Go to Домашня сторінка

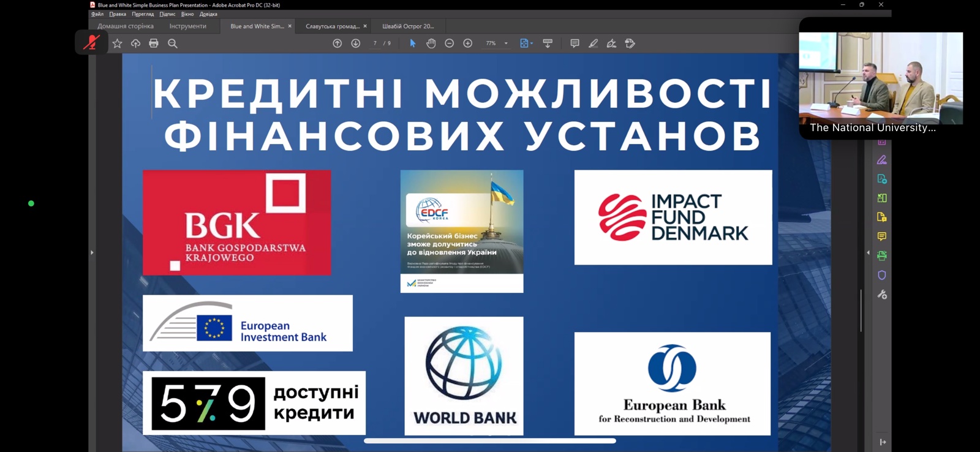[x=126, y=26]
